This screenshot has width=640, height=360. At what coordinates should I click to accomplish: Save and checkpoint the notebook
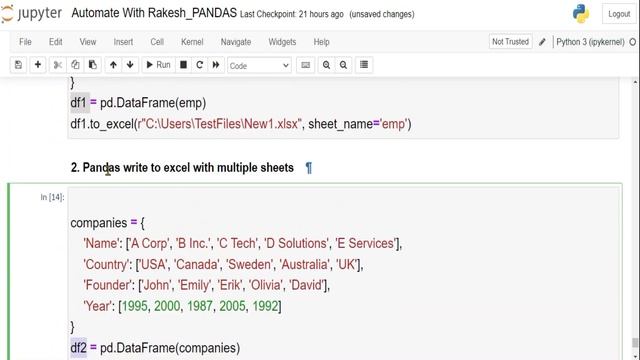(18, 65)
